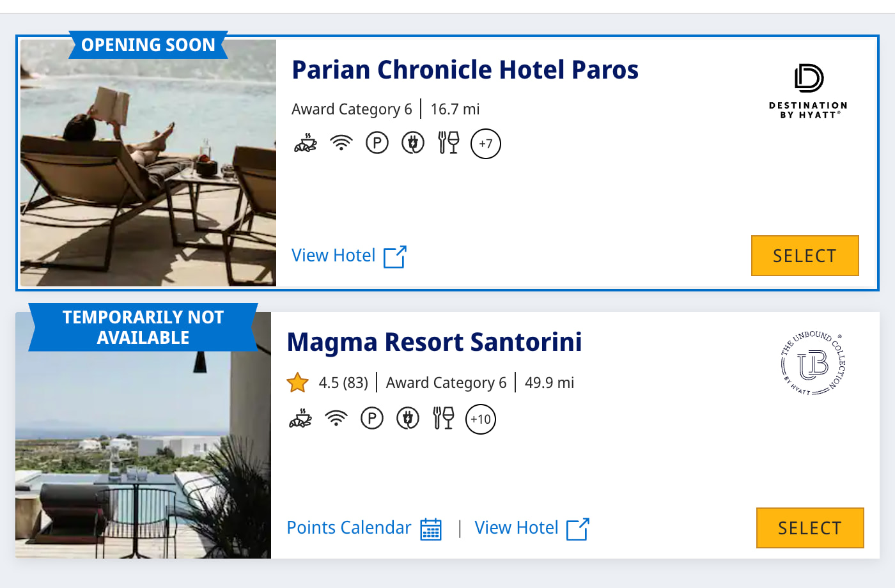Click the star rating of Magma Resort
The image size is (895, 588).
pyautogui.click(x=298, y=383)
